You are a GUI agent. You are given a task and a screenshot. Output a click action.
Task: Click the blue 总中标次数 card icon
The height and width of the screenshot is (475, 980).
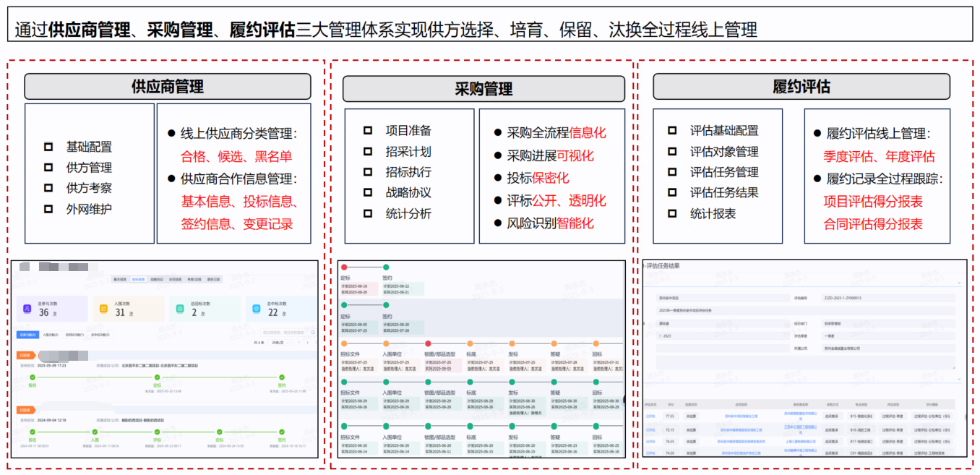(257, 309)
